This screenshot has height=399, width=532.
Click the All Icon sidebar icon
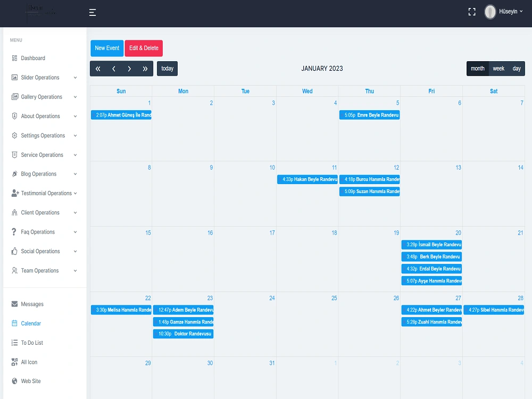click(x=14, y=362)
